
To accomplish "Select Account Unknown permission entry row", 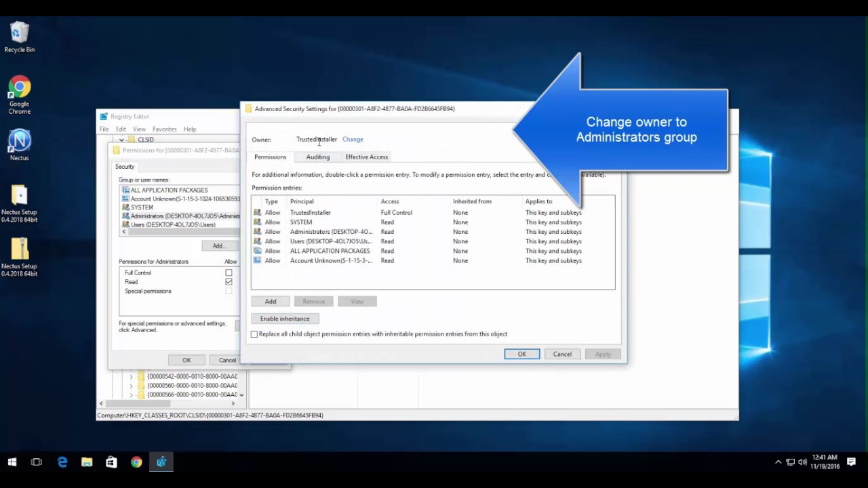I will tap(433, 260).
